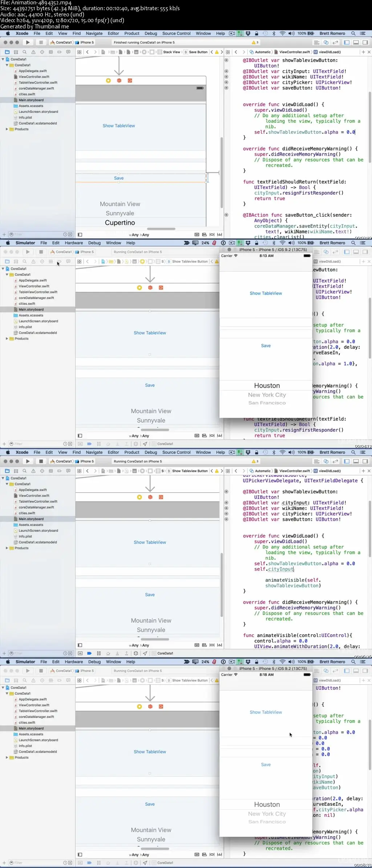372x868 pixels.
Task: Tap Show TableView in the 8:13 AM simulator
Action: [x=266, y=293]
